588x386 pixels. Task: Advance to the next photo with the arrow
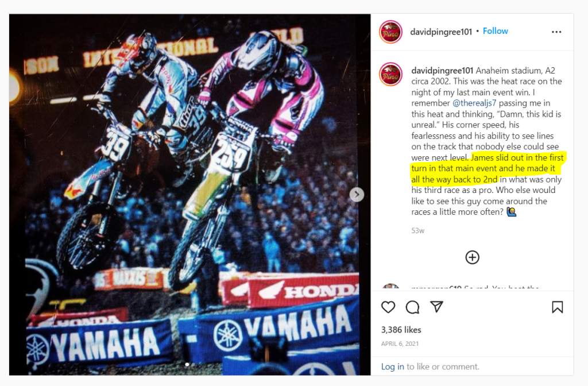click(x=357, y=194)
